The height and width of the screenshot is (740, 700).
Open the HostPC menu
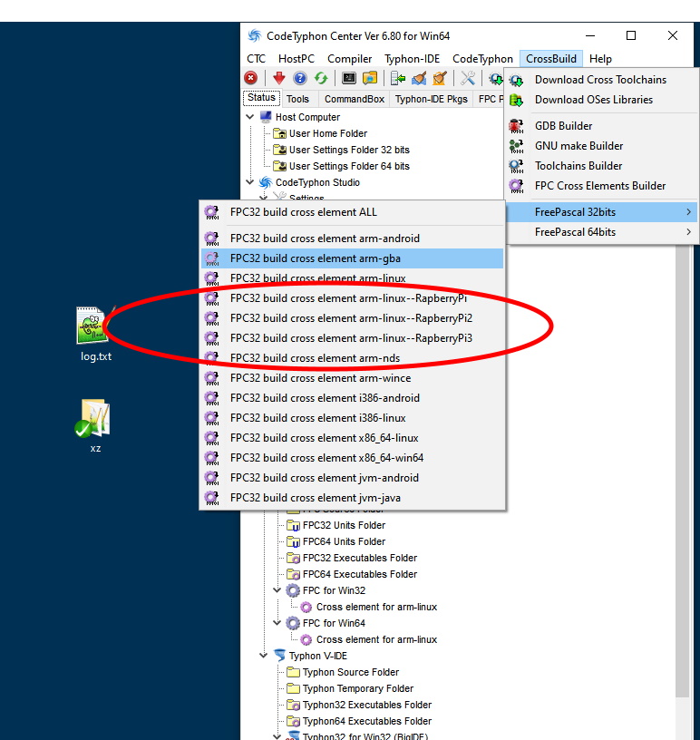[297, 59]
